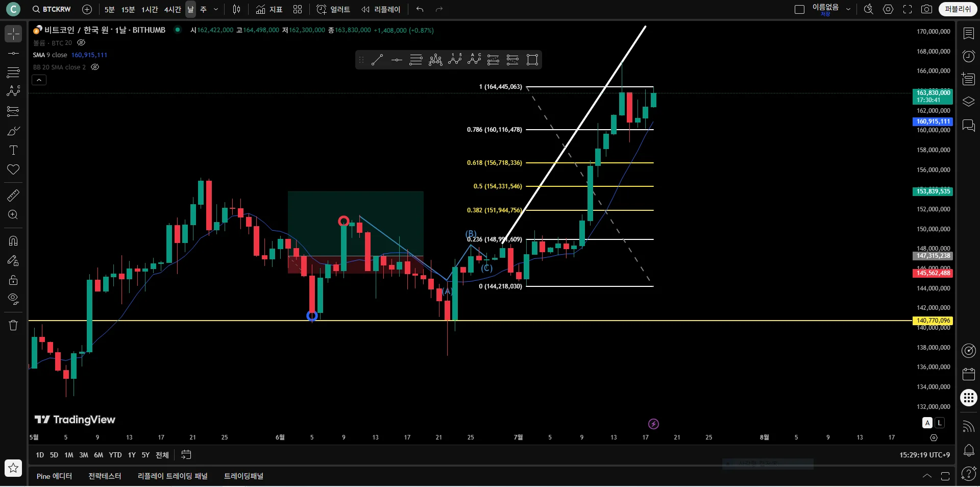The image size is (980, 487).
Task: Select trend line tool in floating toolbar
Action: tap(377, 60)
